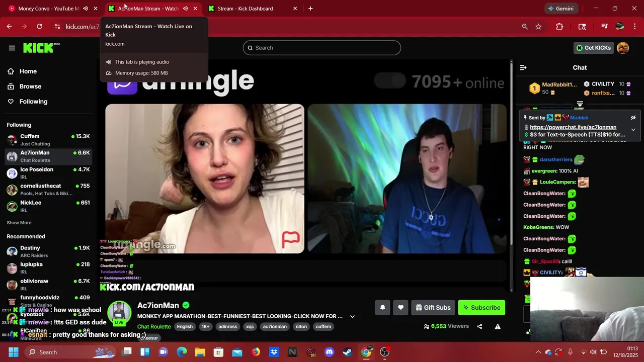Click the Windows Start button
The image size is (644, 362).
[13, 352]
